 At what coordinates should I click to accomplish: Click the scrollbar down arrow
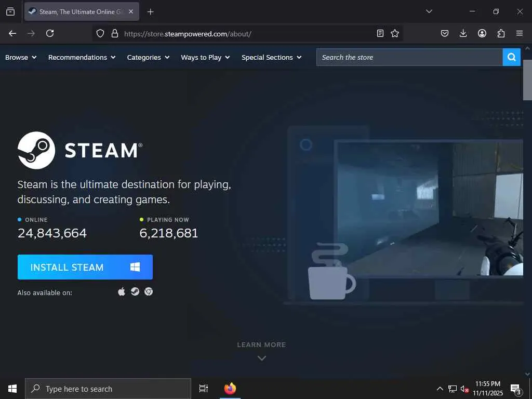pos(528,374)
